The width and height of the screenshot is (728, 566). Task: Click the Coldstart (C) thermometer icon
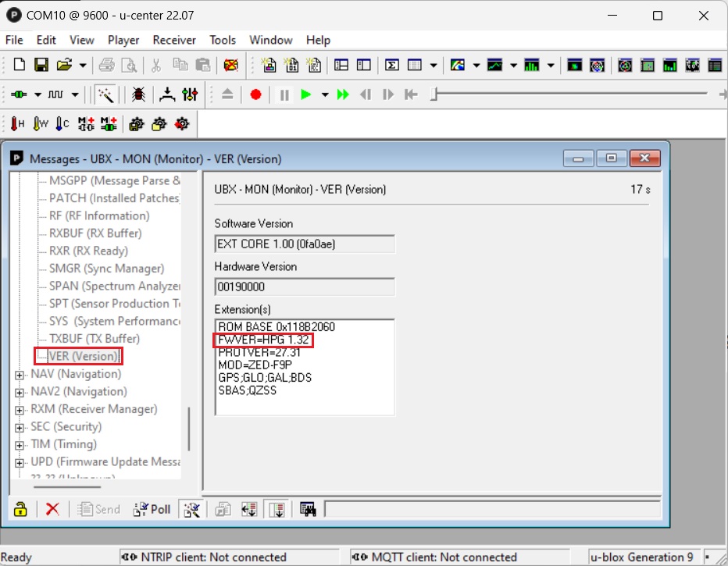click(x=62, y=123)
